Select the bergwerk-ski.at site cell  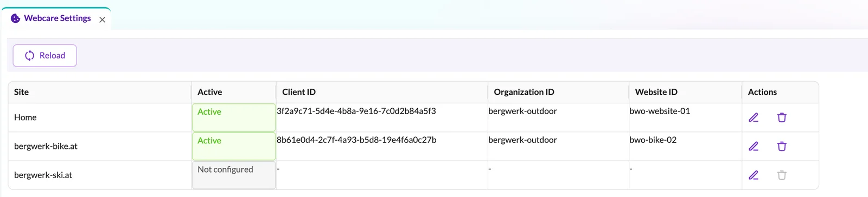click(x=100, y=175)
